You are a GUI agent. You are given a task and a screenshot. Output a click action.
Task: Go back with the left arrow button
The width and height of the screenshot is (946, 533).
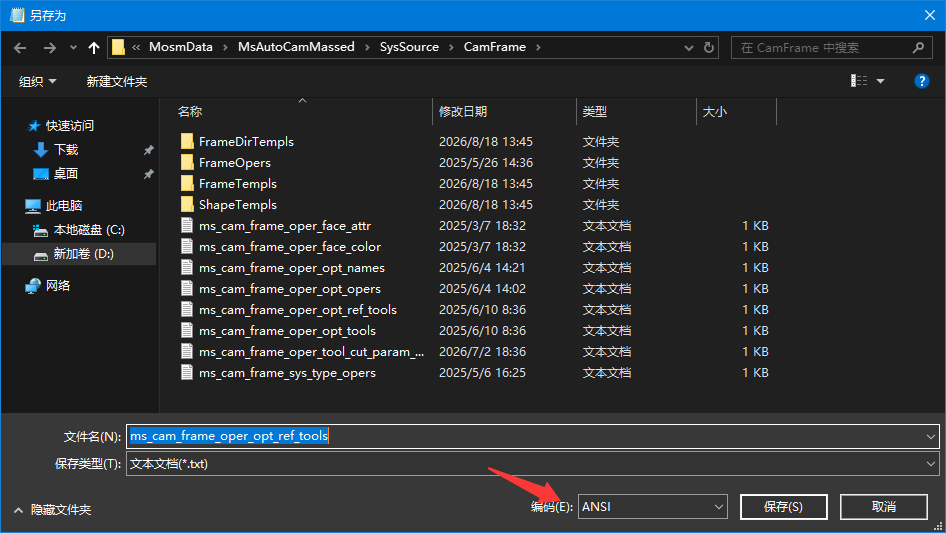(x=20, y=48)
